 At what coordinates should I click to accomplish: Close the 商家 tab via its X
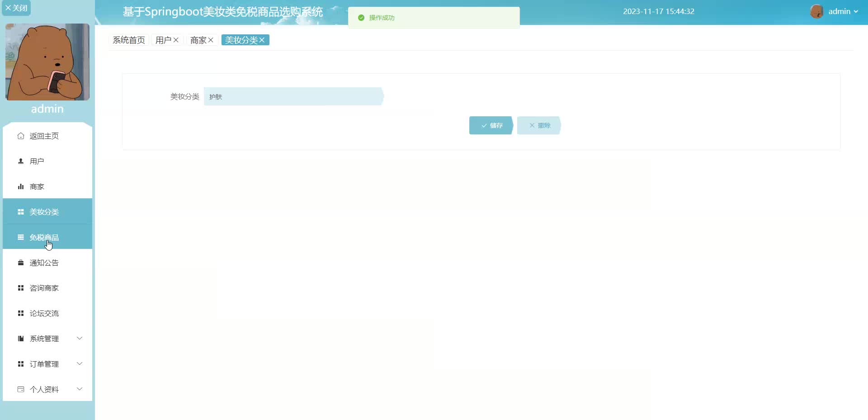pos(211,40)
